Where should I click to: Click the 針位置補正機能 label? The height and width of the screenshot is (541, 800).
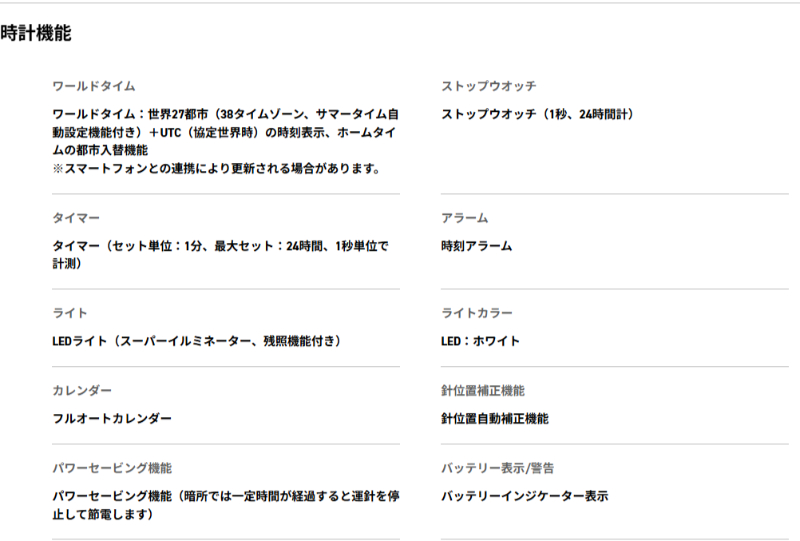[483, 390]
